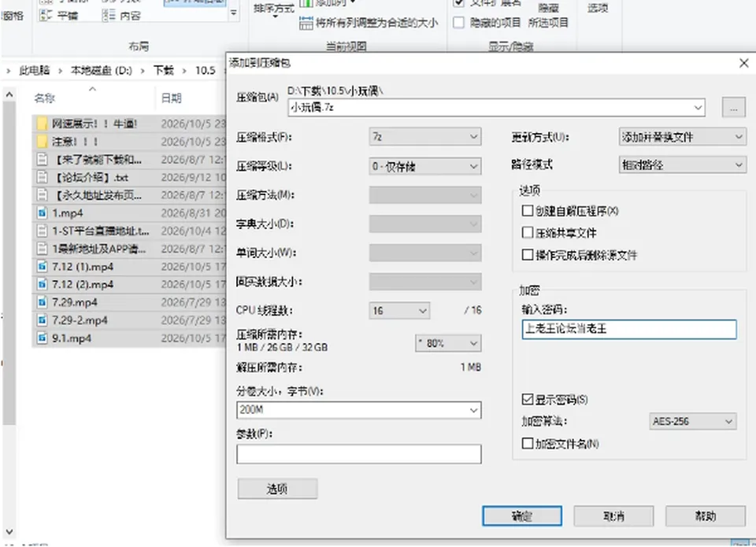
Task: Click the 确定 button
Action: tap(522, 516)
